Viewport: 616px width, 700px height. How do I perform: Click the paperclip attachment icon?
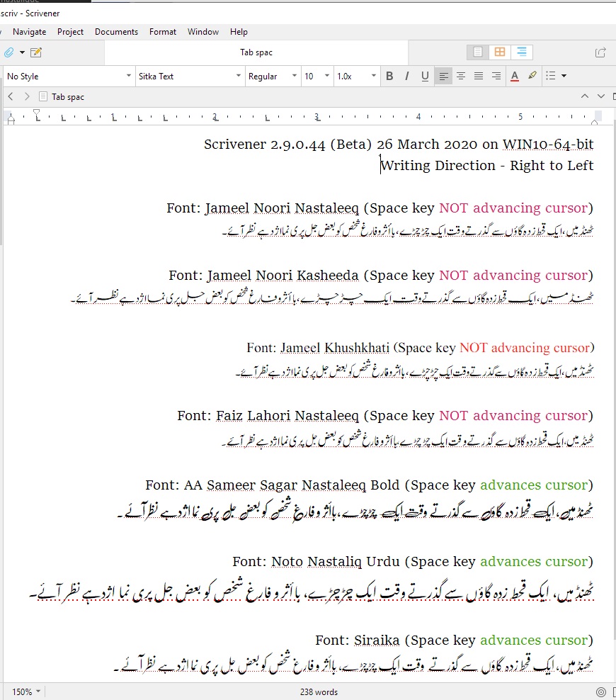pyautogui.click(x=8, y=52)
